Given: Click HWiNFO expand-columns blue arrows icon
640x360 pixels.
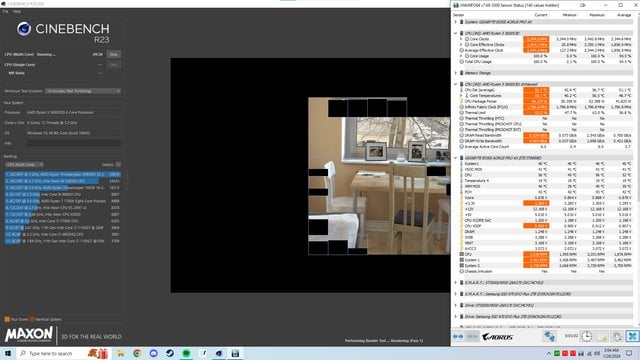Looking at the screenshot, I should pos(458,336).
